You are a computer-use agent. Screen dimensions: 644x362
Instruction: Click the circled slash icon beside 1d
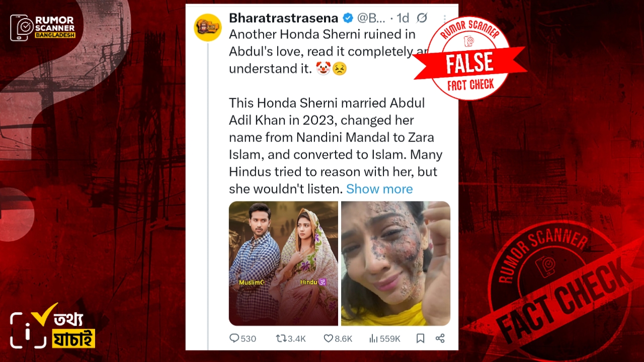(422, 18)
